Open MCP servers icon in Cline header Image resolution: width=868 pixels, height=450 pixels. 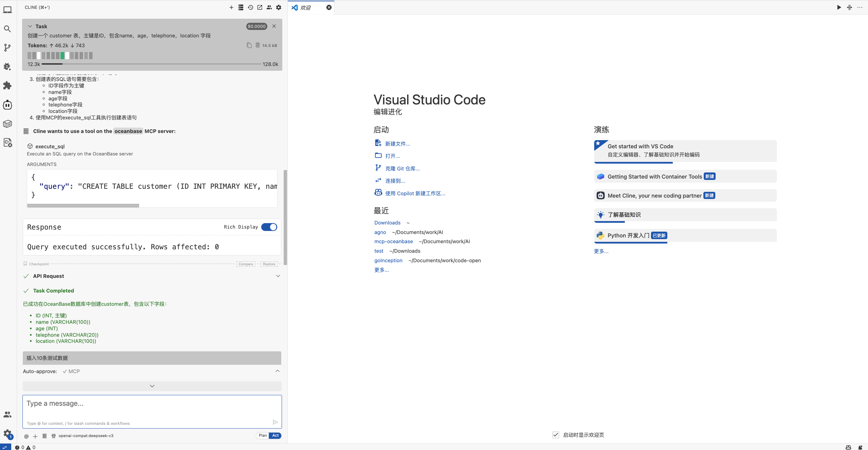point(241,7)
